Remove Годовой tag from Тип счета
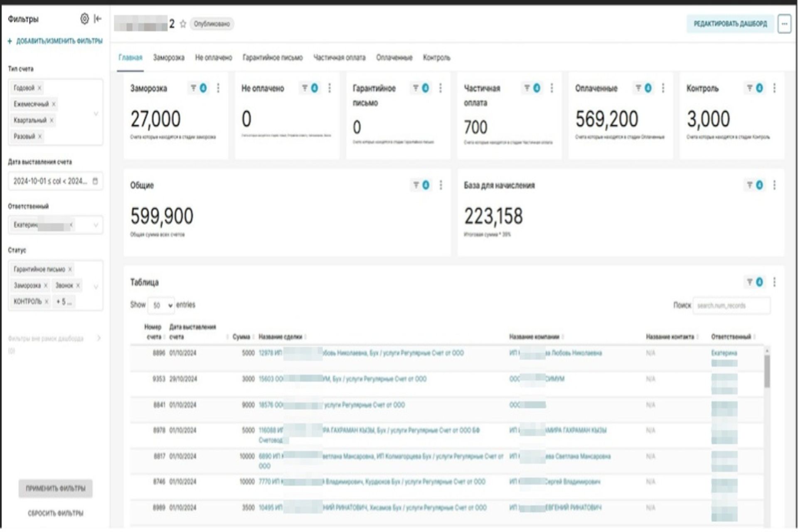 pos(39,88)
